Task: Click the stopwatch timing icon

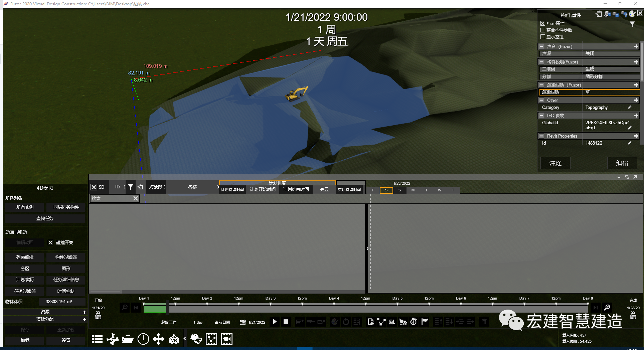Action: pos(414,322)
